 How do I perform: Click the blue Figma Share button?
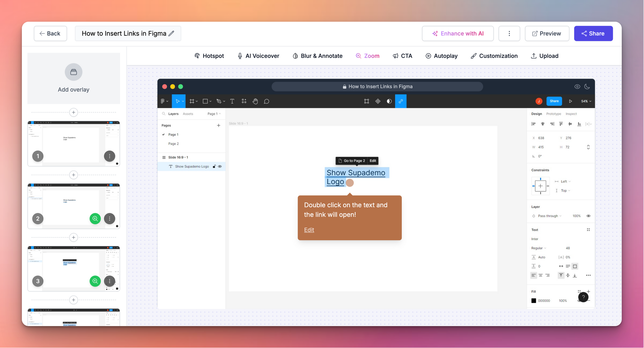click(554, 101)
